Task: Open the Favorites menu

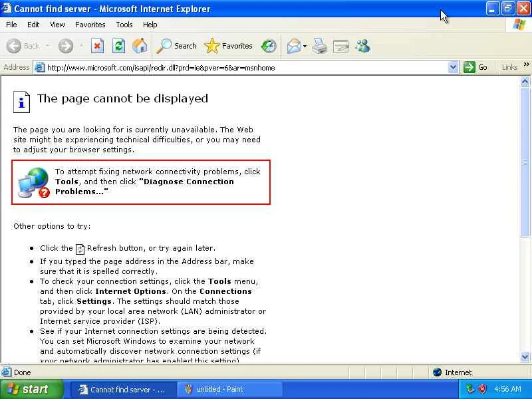Action: (x=90, y=25)
